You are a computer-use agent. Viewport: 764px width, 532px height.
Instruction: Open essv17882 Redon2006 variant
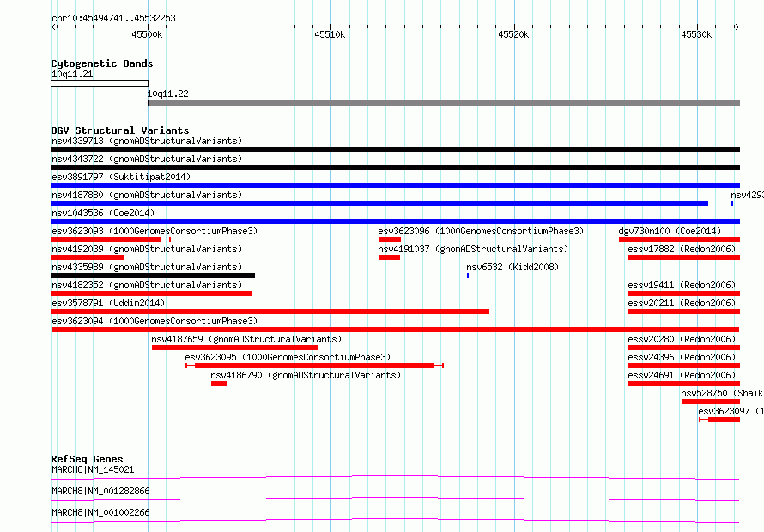(x=682, y=249)
